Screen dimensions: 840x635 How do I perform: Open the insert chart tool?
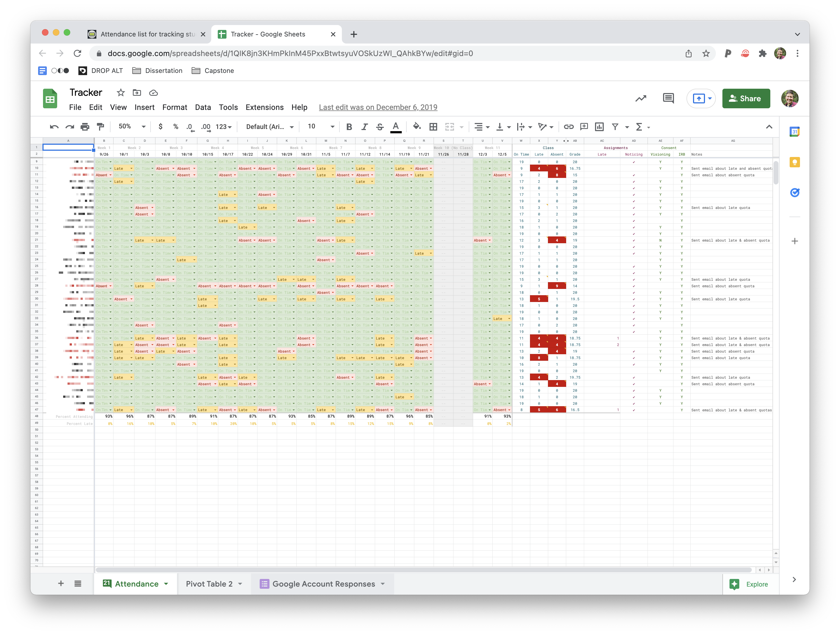[x=599, y=127]
